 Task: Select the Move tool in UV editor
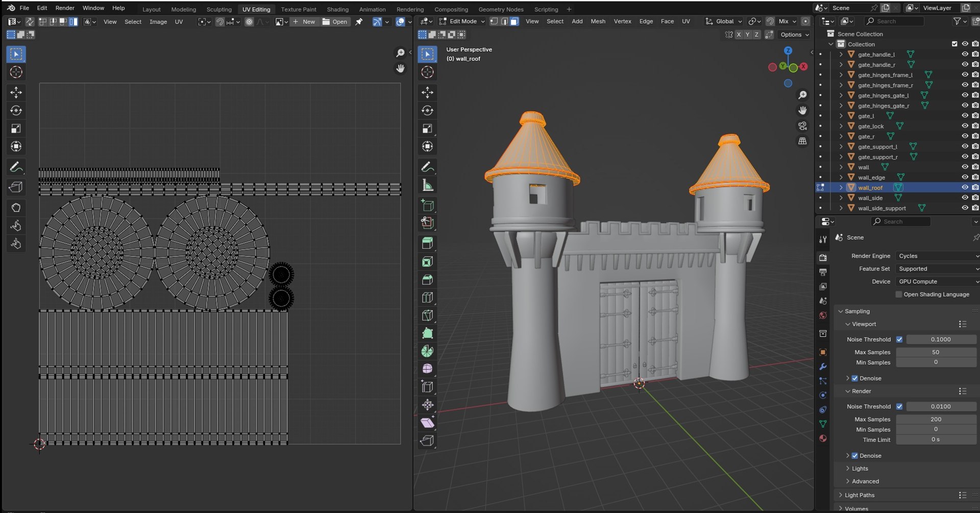tap(16, 92)
